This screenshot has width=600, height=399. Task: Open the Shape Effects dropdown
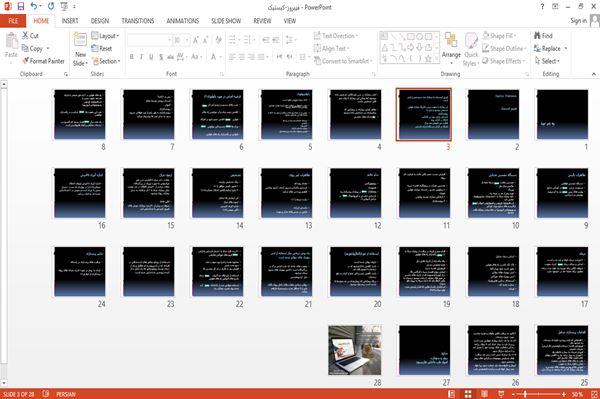click(504, 61)
